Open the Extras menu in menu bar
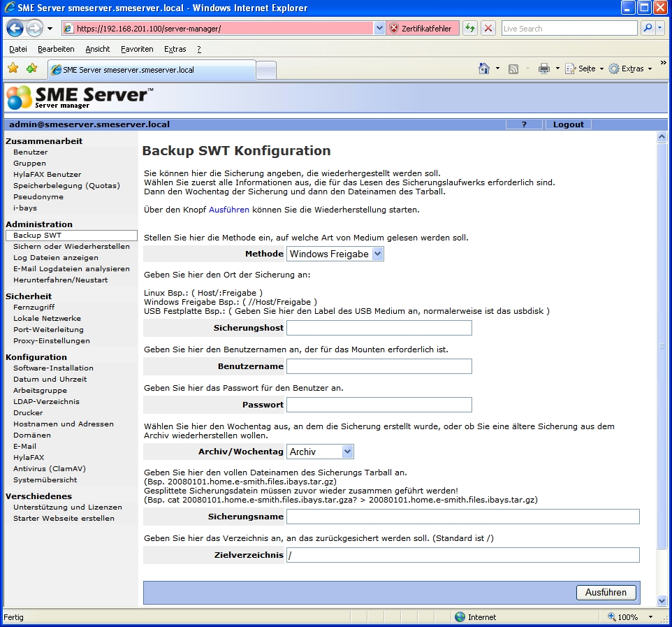 [x=175, y=50]
